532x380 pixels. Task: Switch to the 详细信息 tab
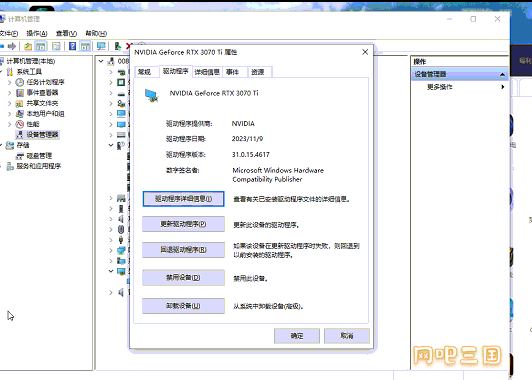pyautogui.click(x=207, y=72)
